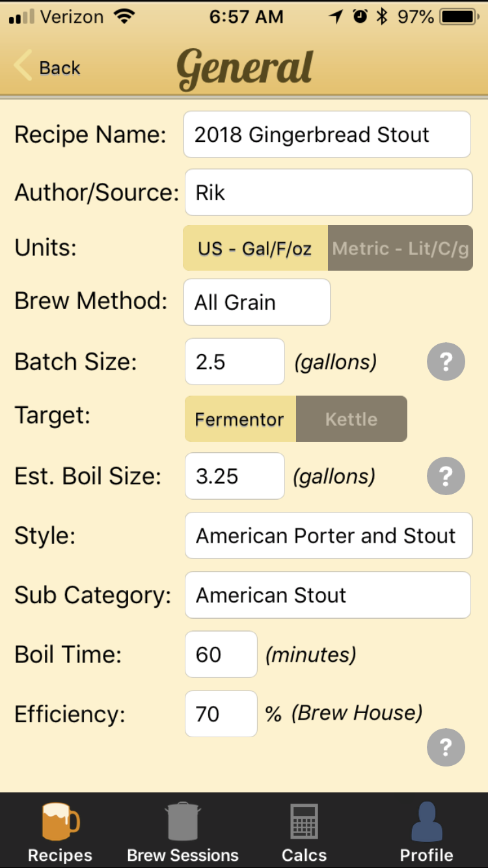Select US - Gal/F/oz units

[x=256, y=248]
